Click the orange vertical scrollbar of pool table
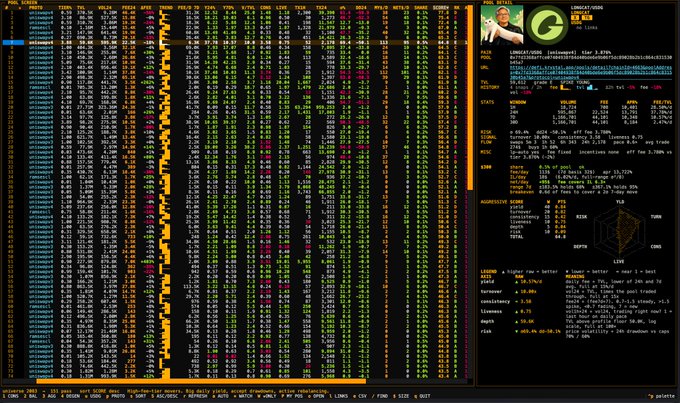 pos(470,97)
